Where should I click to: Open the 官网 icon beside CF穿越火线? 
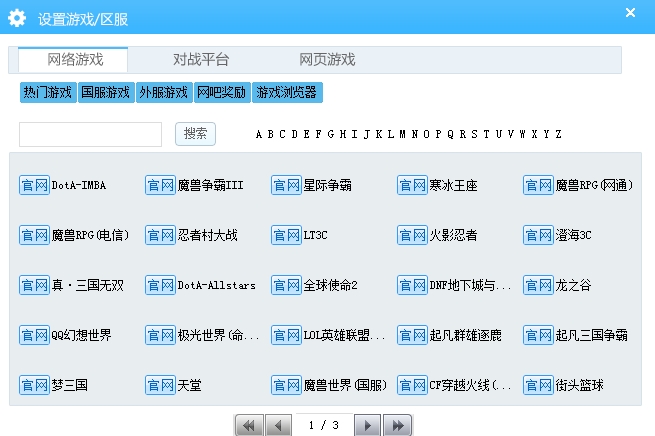(x=412, y=385)
